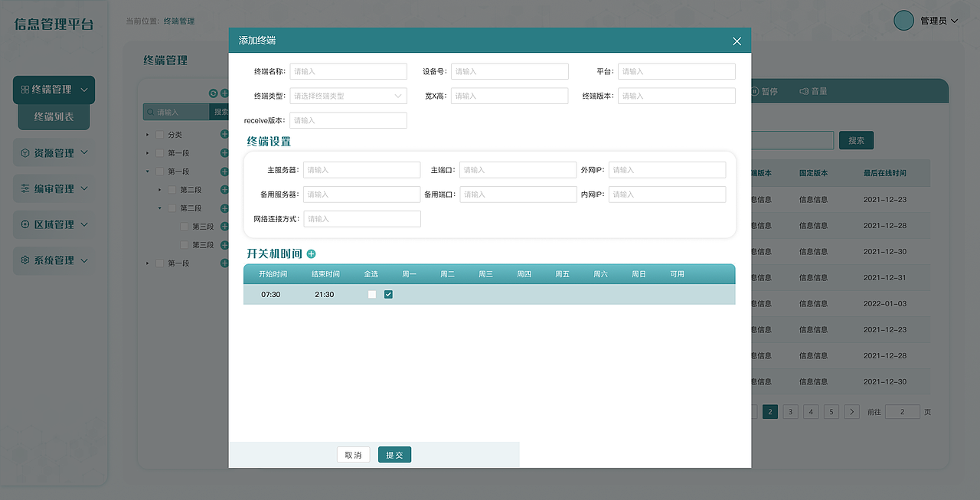Click the 暂停 pause icon

tap(754, 91)
